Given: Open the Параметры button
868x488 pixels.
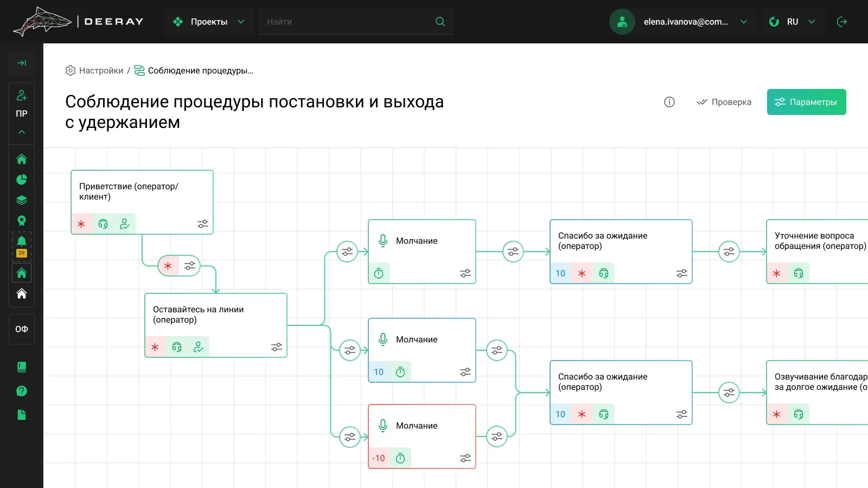Looking at the screenshot, I should (x=806, y=102).
